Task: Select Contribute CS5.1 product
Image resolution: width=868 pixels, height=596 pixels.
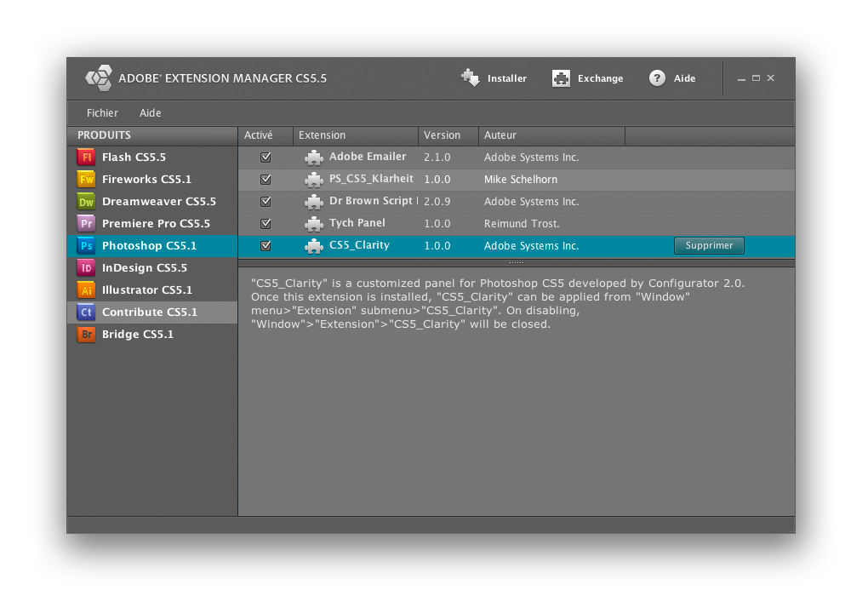Action: [x=152, y=312]
